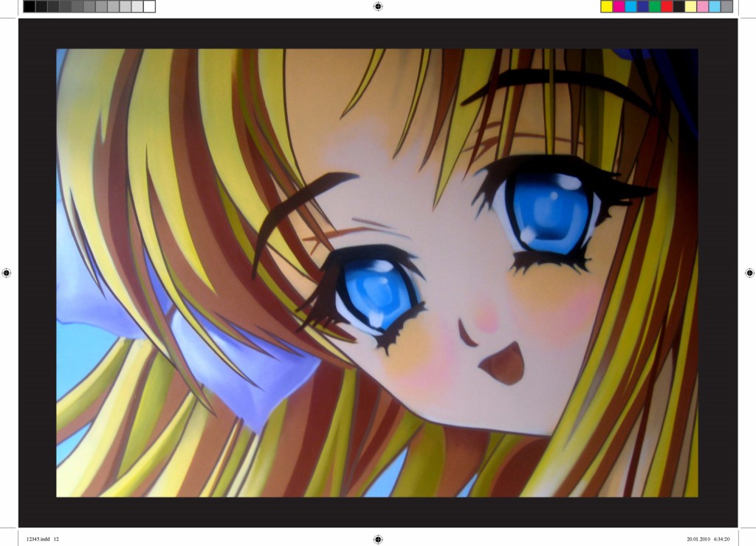Pick the light cyan tint swatch

point(715,6)
